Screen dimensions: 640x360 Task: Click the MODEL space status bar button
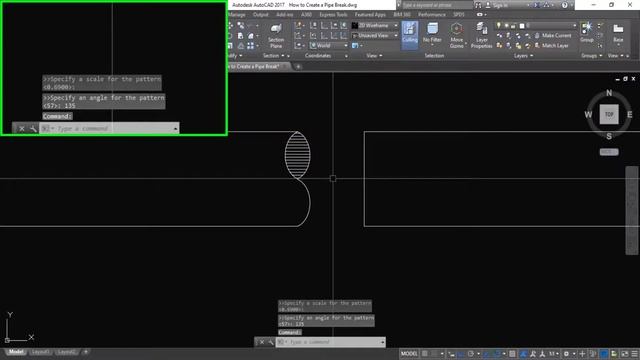coord(409,354)
